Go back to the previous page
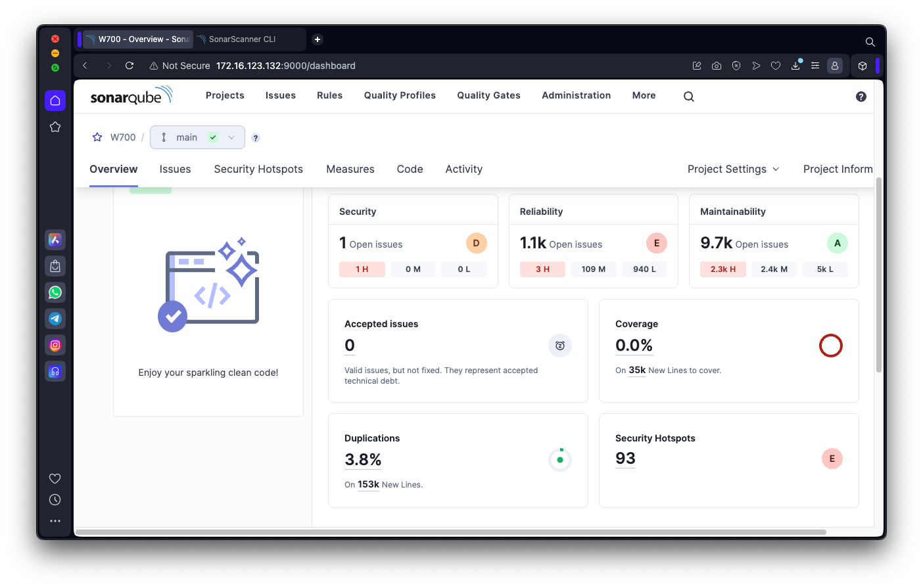The width and height of the screenshot is (923, 588). click(85, 66)
